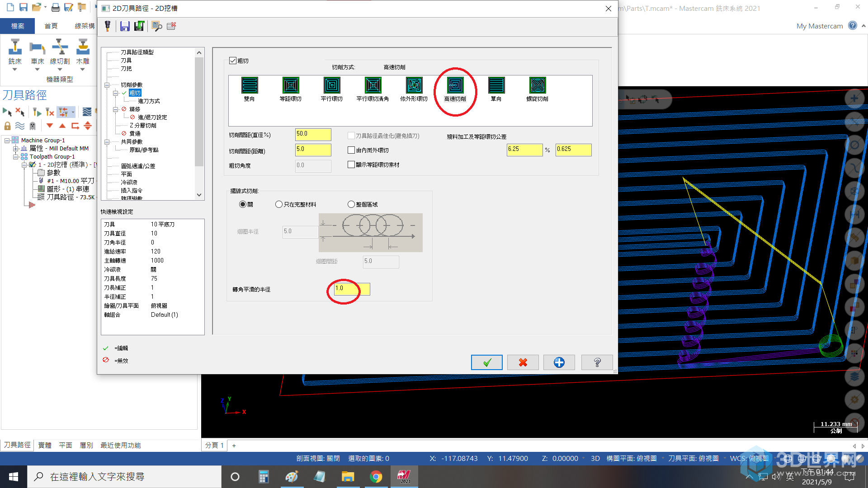Enable 由內而外環切 checkbox

351,150
